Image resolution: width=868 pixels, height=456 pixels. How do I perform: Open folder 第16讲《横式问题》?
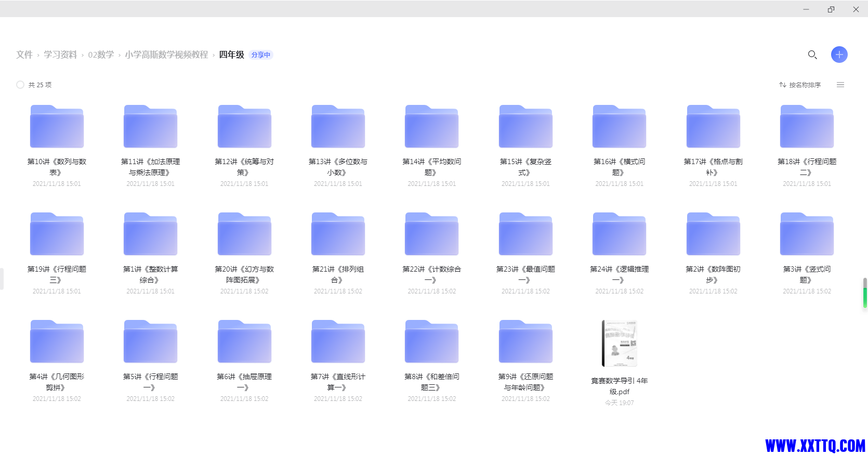point(620,126)
